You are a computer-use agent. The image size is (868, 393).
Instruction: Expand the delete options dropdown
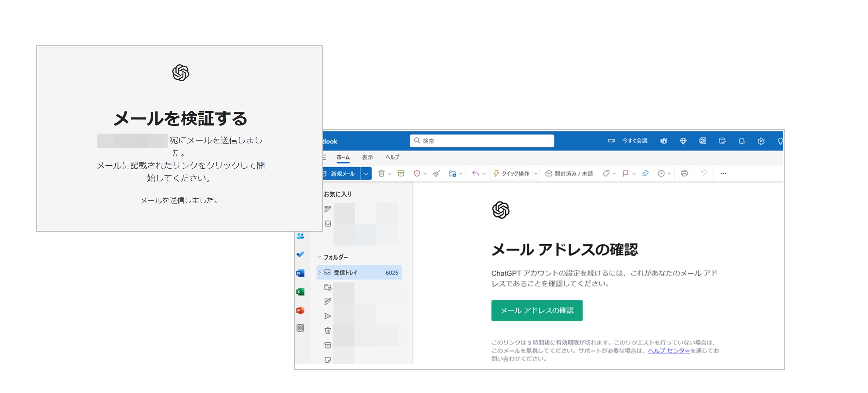[390, 174]
